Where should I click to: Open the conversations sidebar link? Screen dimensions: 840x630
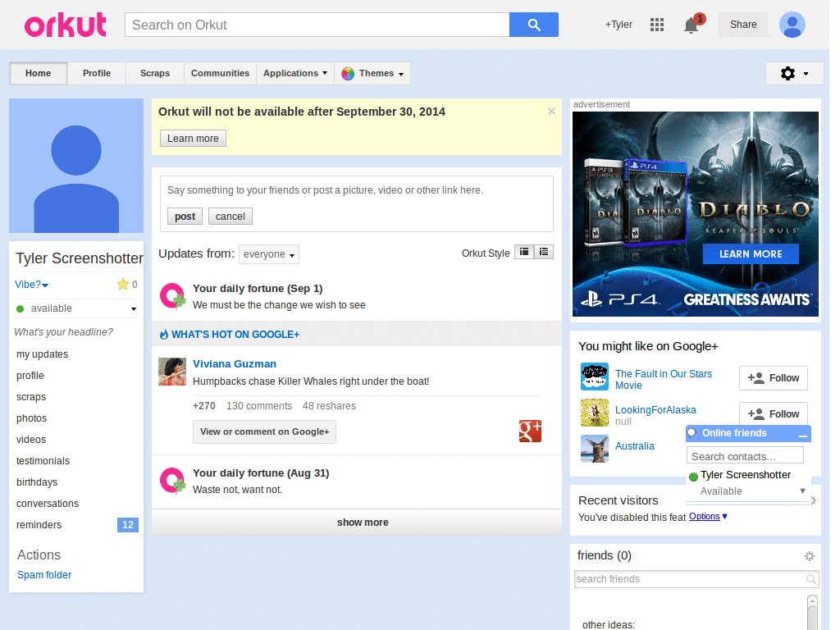[48, 504]
